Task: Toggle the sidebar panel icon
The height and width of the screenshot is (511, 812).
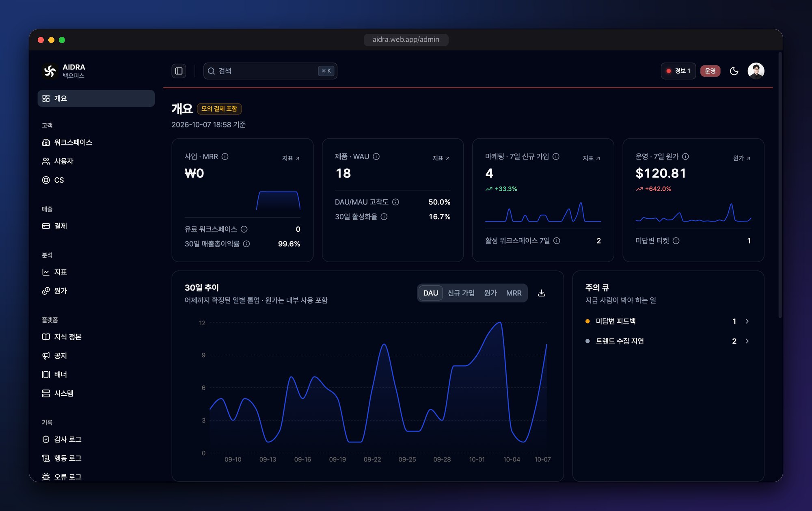Action: pos(179,71)
